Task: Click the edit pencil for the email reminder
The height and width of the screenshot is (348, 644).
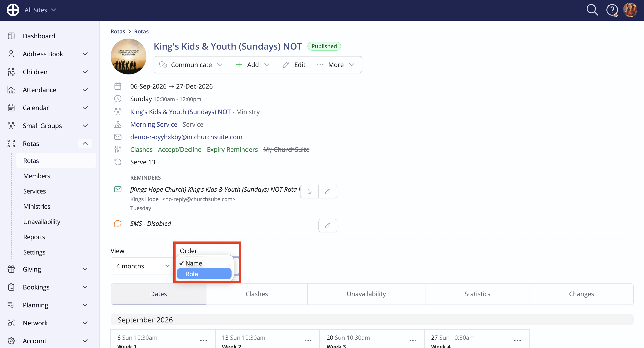Action: click(328, 191)
